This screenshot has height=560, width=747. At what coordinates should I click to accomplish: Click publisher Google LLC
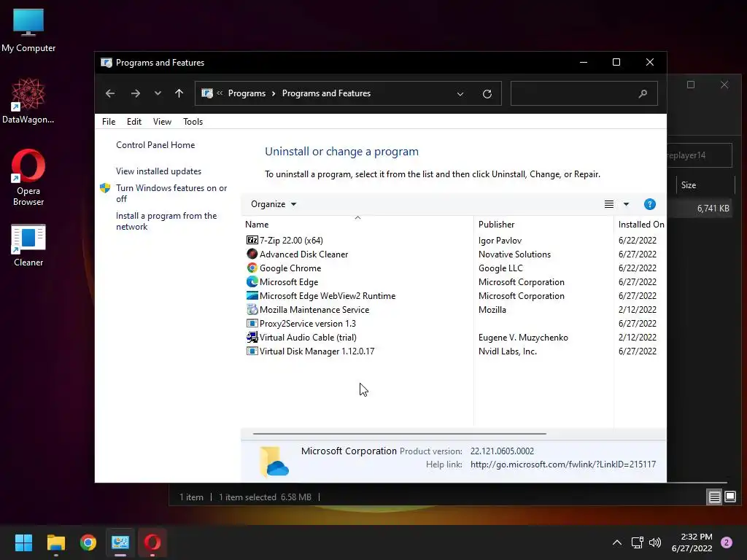click(500, 268)
